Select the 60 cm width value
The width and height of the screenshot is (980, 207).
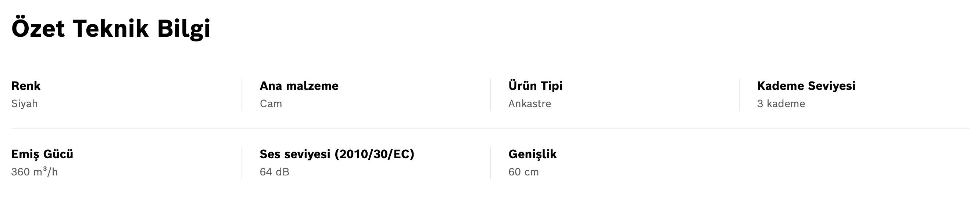tap(523, 172)
